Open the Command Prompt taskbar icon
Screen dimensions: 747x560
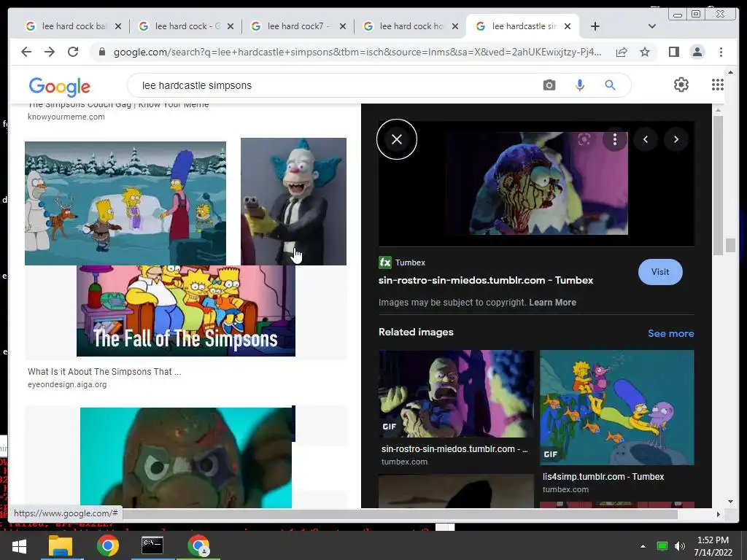coord(152,545)
